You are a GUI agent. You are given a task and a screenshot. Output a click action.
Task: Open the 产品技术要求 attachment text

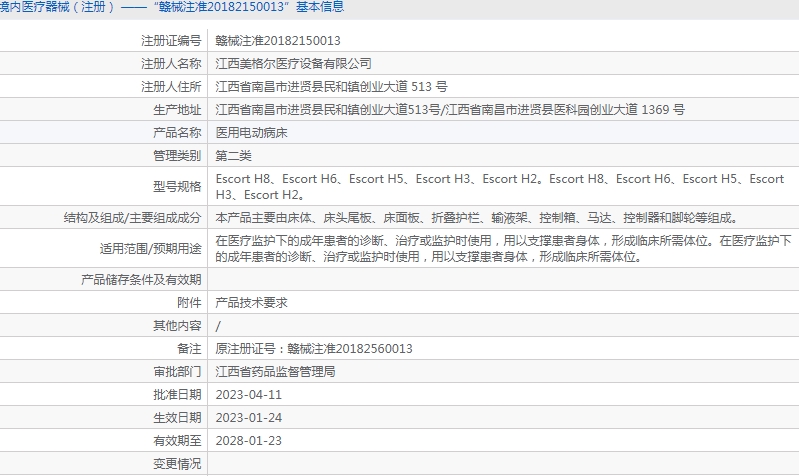[251, 303]
